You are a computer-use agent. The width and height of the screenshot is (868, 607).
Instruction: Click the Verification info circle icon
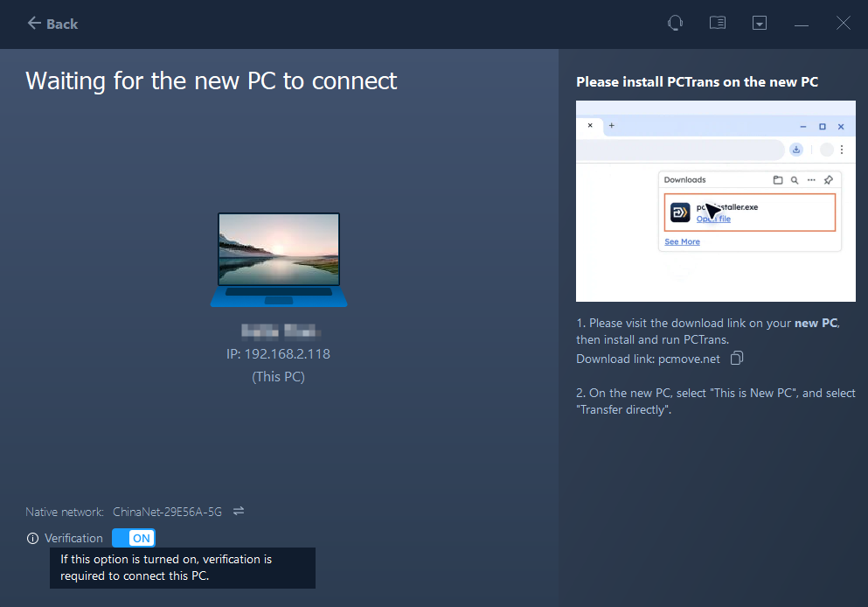pyautogui.click(x=32, y=538)
